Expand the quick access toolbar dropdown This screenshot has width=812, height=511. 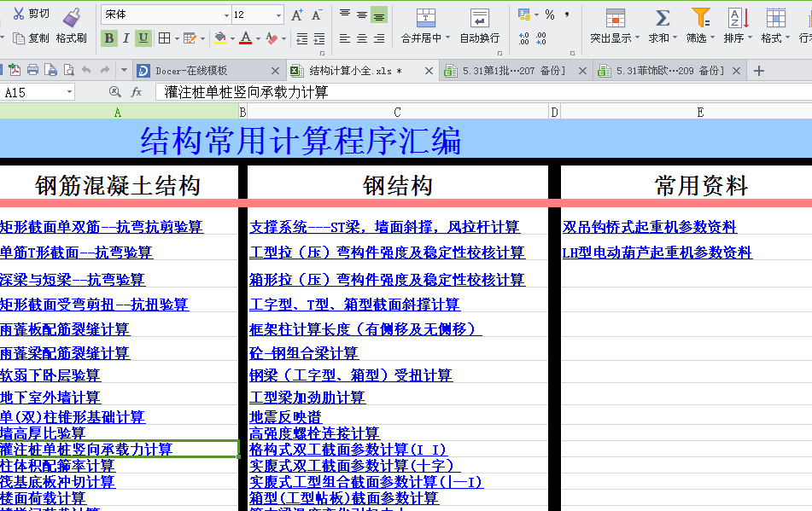click(124, 70)
